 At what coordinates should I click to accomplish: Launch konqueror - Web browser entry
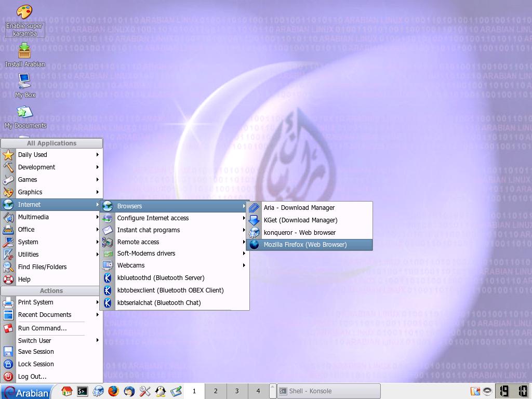pyautogui.click(x=310, y=233)
